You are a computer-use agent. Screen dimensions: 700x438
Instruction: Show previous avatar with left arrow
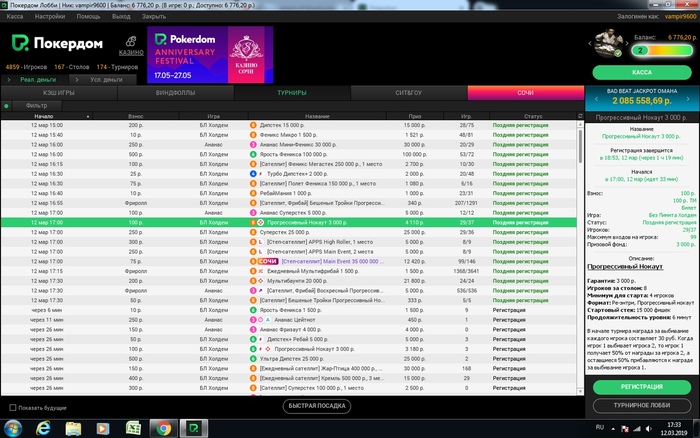coord(590,44)
